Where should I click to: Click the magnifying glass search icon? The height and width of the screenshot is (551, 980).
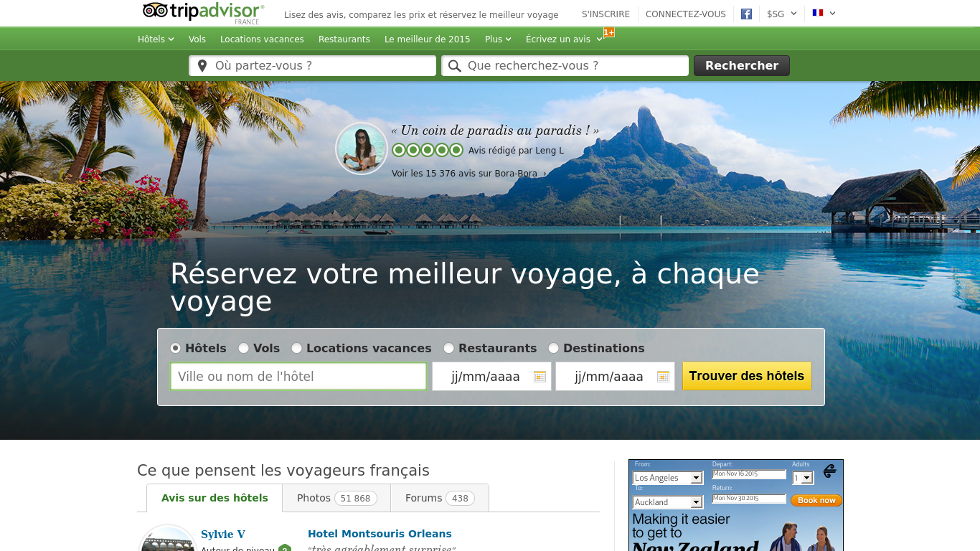pyautogui.click(x=455, y=65)
